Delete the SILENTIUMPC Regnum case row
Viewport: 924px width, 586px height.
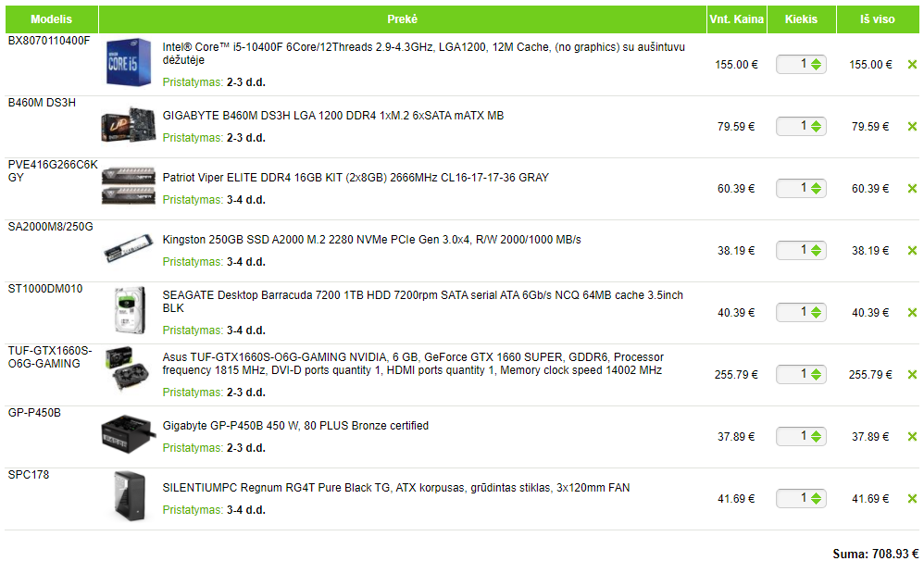coord(912,498)
